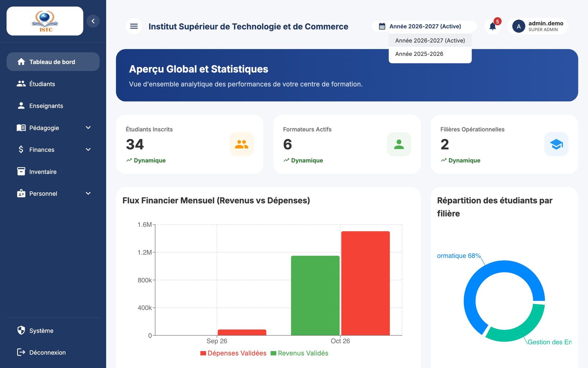Click the orange students icon in Étudiants Inscrits card
The image size is (588, 368).
242,144
